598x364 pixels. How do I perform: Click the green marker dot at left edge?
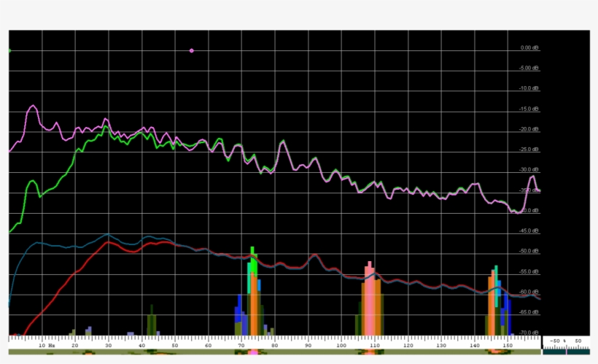click(x=9, y=51)
